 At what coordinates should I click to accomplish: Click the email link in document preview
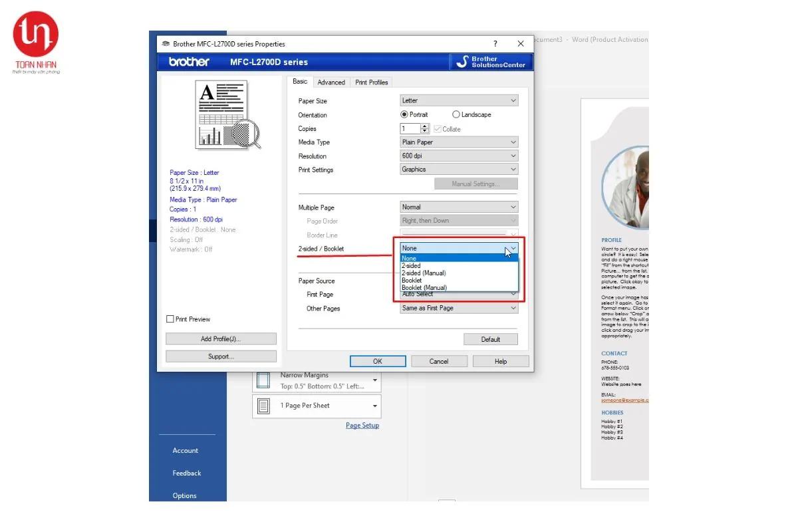624,400
